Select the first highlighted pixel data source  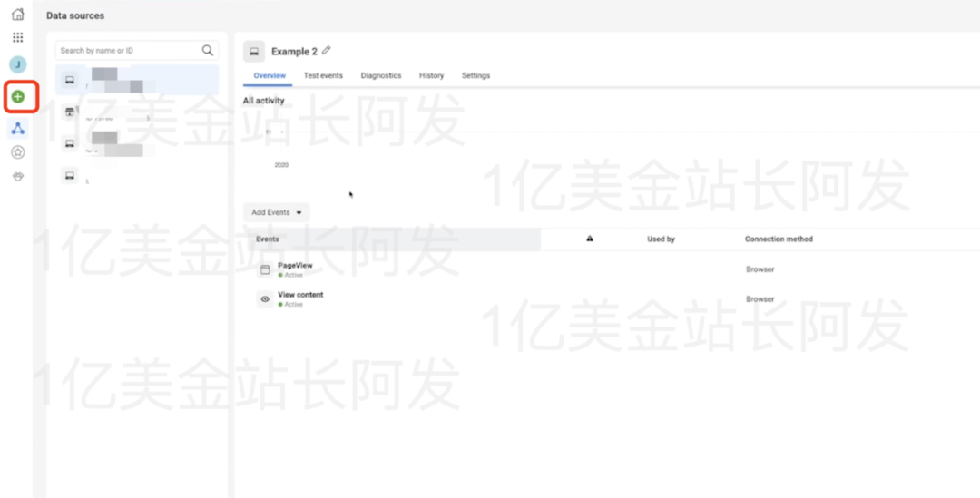pyautogui.click(x=137, y=80)
